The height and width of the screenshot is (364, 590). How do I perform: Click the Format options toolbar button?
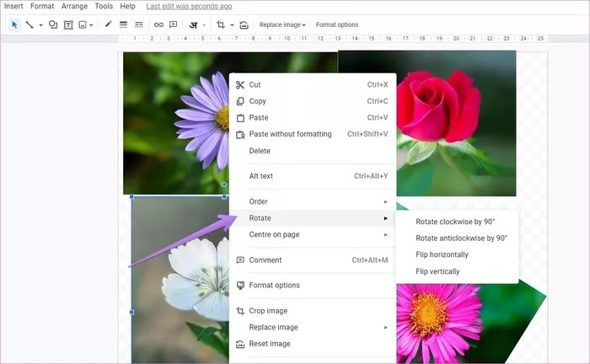coord(337,24)
